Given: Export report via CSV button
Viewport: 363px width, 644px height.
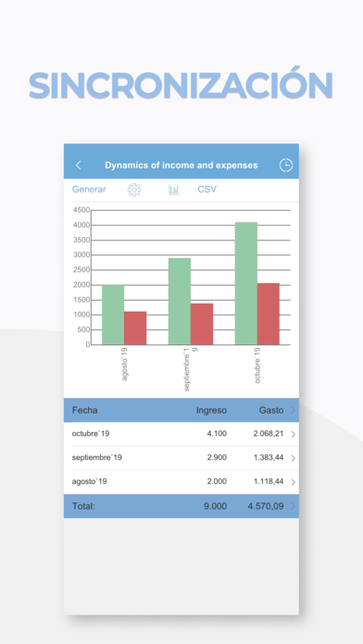Looking at the screenshot, I should pos(207,190).
